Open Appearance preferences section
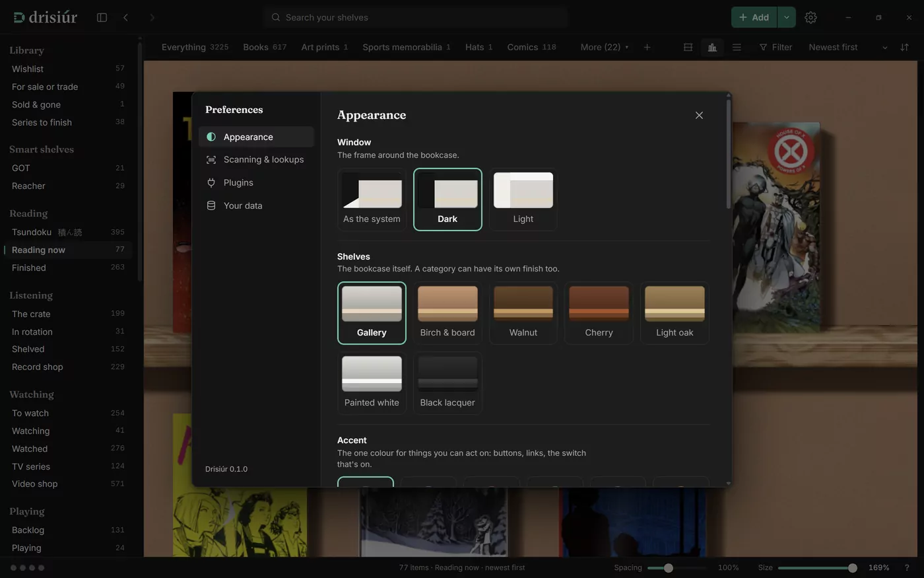 point(256,137)
